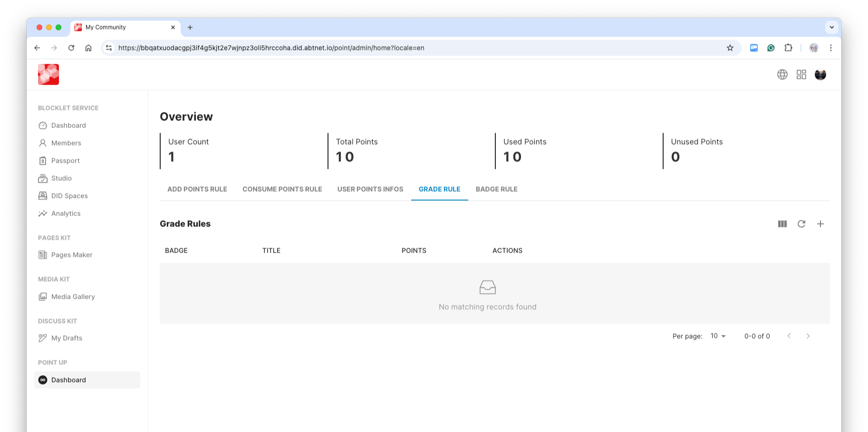Viewport: 868px width, 432px height.
Task: Open the tab search chevron dropdown
Action: click(831, 28)
